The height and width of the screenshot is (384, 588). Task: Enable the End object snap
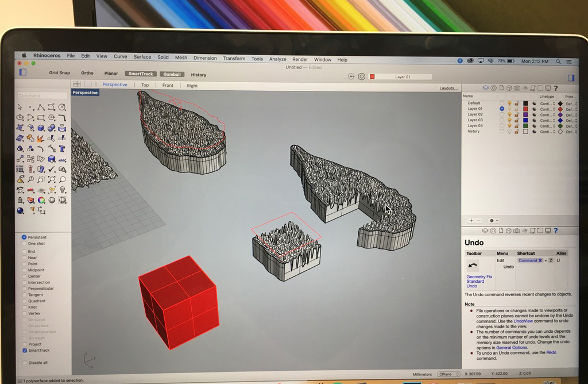24,251
